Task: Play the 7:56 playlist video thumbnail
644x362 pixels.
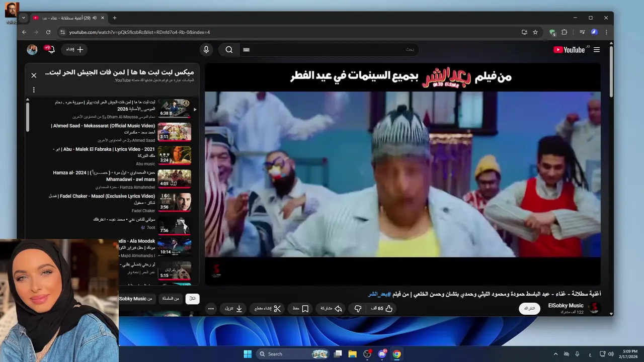Action: [x=174, y=225]
